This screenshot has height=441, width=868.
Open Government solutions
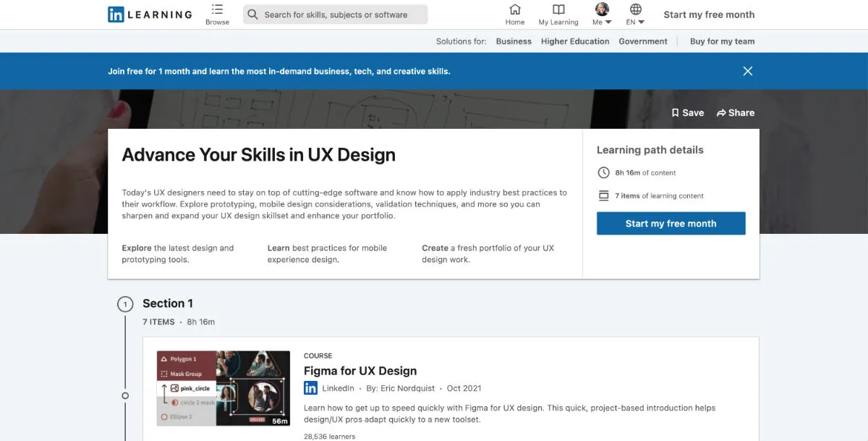click(x=643, y=41)
